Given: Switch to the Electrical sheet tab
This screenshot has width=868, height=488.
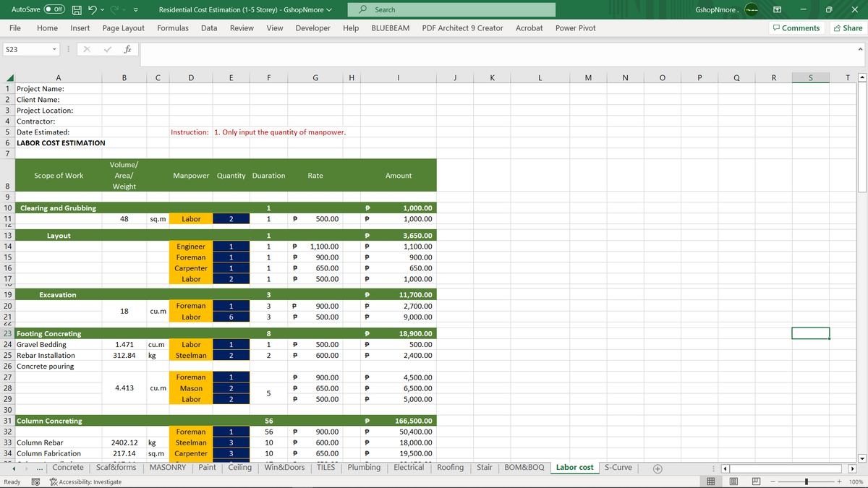Looking at the screenshot, I should pyautogui.click(x=409, y=468).
